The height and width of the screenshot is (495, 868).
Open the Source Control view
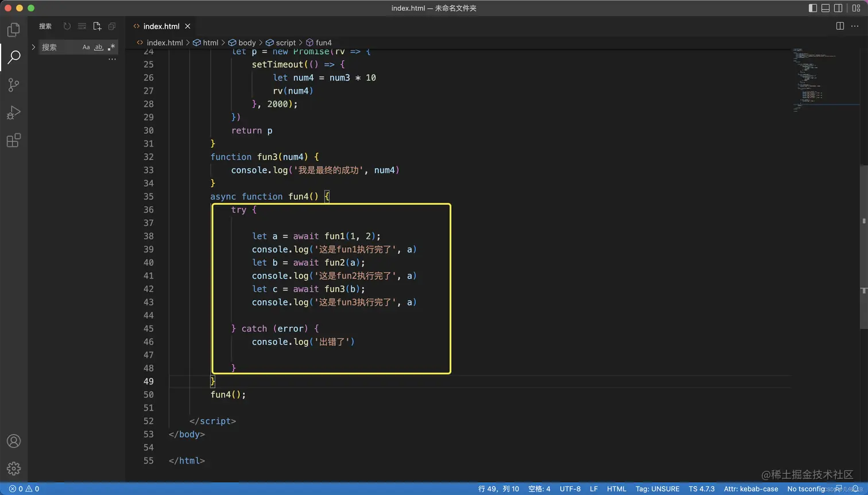tap(14, 85)
